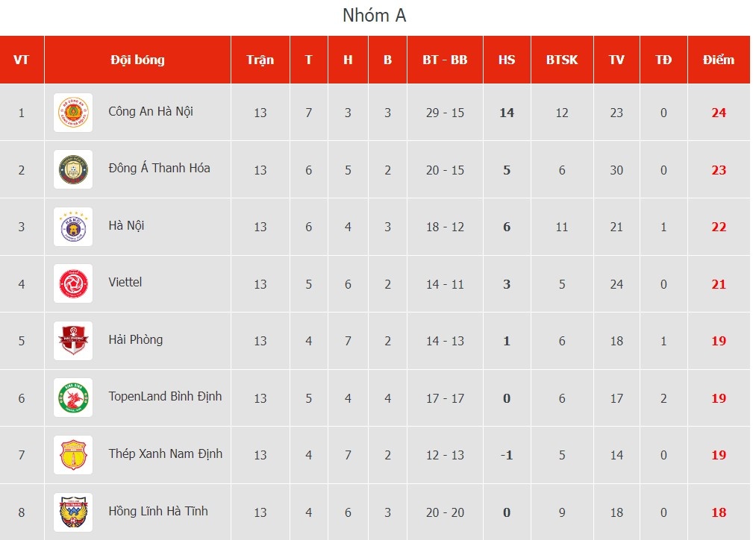Click the Đông Á Thanh Hóa club crest

[73, 170]
